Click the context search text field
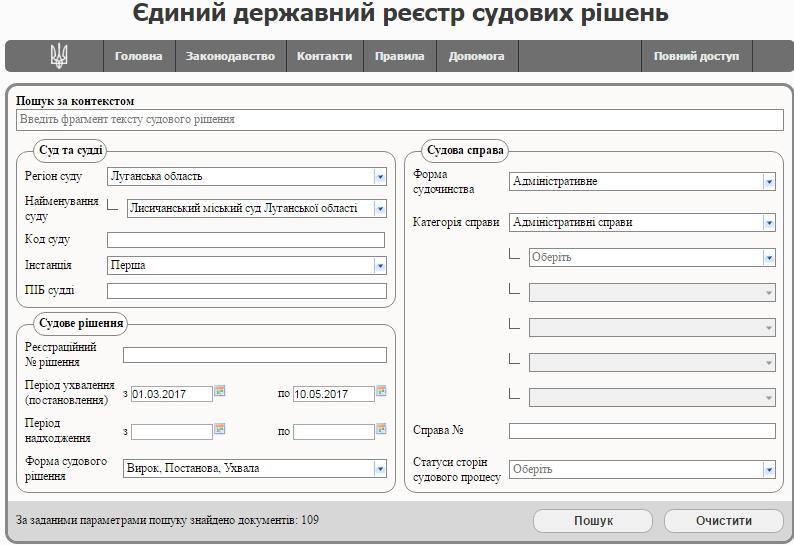 (x=399, y=120)
